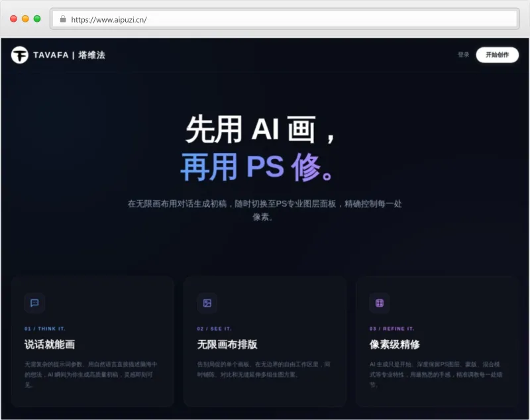Viewport: 530px width, 420px height.
Task: Click the 无限画布排版 card title
Action: pos(227,344)
